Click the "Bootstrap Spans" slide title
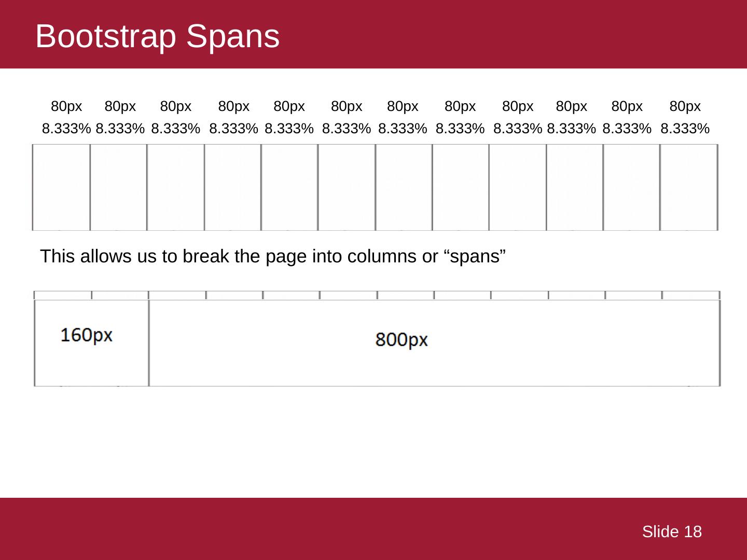 tap(157, 36)
